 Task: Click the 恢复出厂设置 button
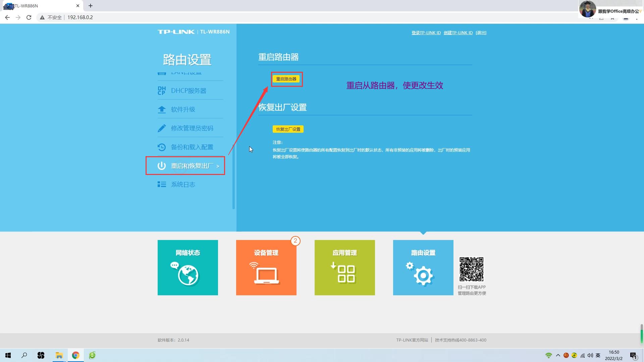[288, 129]
